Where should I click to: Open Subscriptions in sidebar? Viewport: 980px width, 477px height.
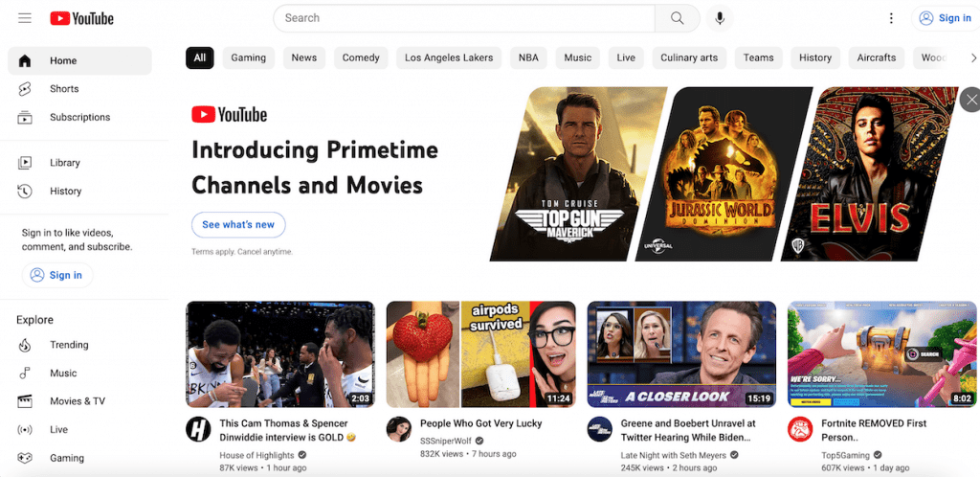pos(79,117)
